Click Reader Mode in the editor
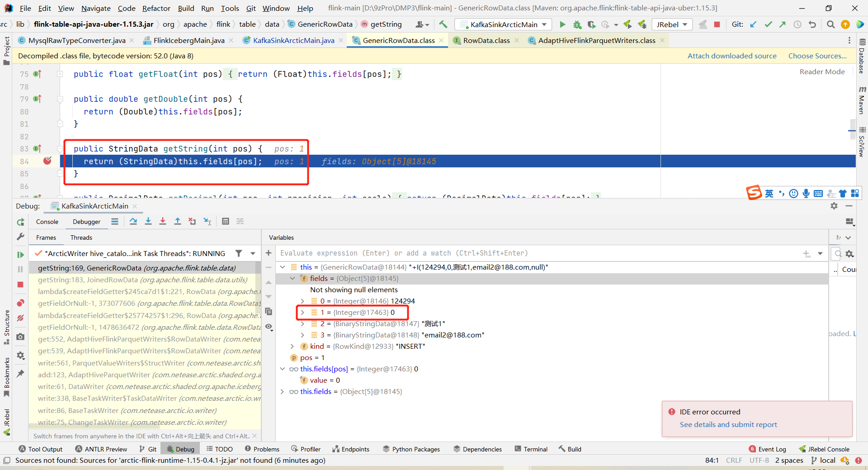 pos(822,71)
